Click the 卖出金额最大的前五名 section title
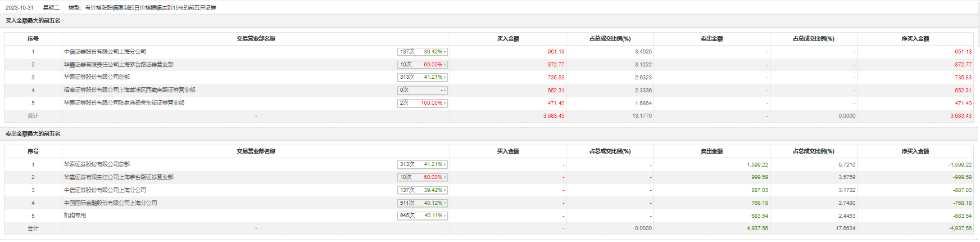Screen dimensions: 980x242 33,134
